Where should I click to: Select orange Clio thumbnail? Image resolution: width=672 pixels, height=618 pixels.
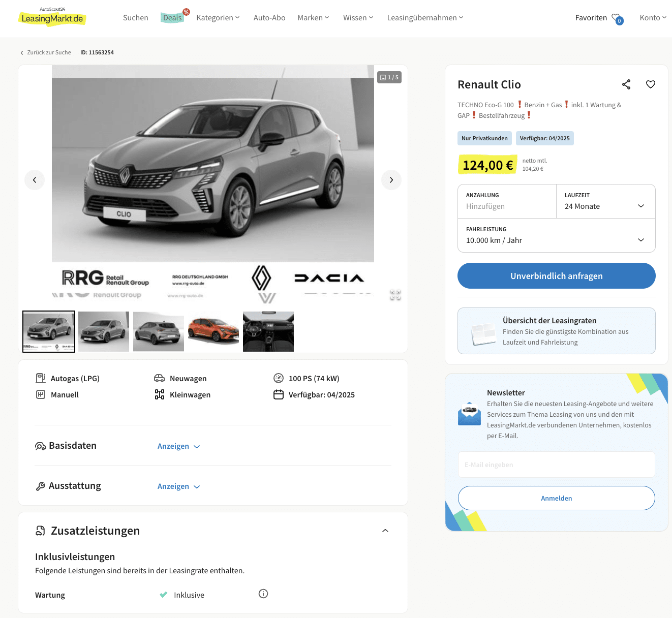point(213,331)
